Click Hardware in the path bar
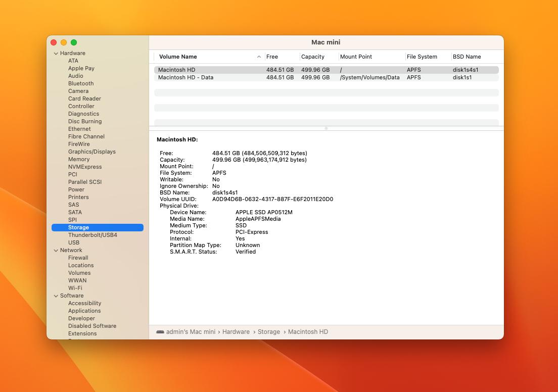This screenshot has height=392, width=558. [236, 332]
